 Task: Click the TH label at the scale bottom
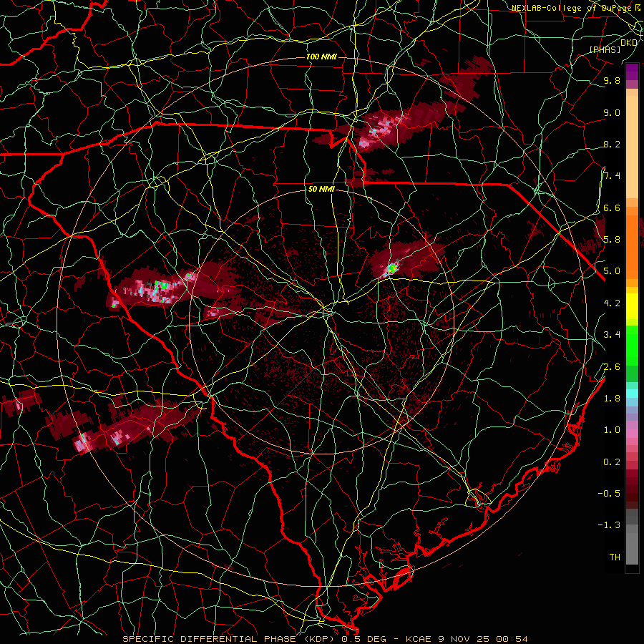point(615,557)
